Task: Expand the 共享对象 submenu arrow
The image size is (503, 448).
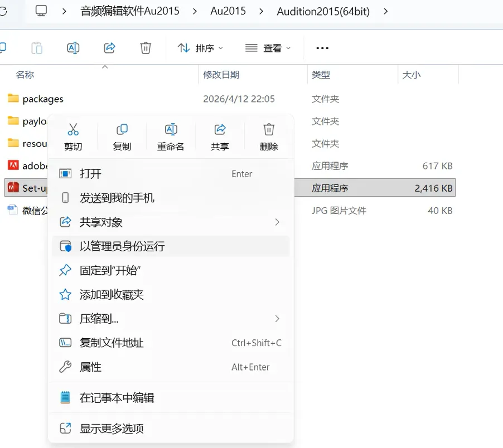Action: (x=277, y=222)
